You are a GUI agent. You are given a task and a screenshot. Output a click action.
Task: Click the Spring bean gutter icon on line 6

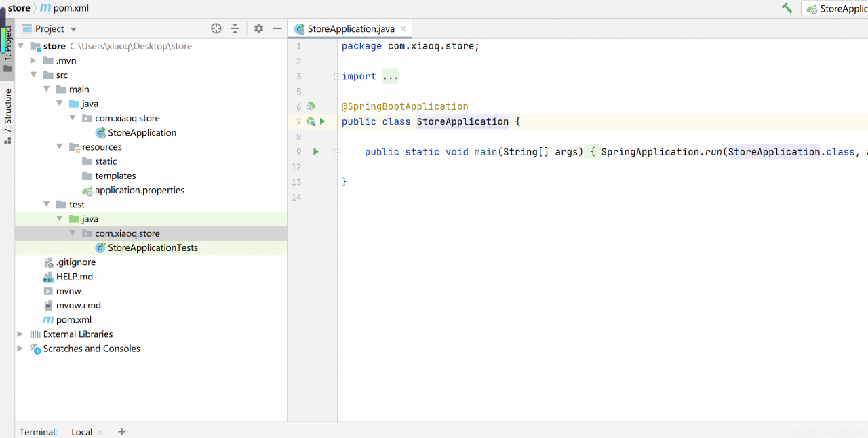point(311,106)
